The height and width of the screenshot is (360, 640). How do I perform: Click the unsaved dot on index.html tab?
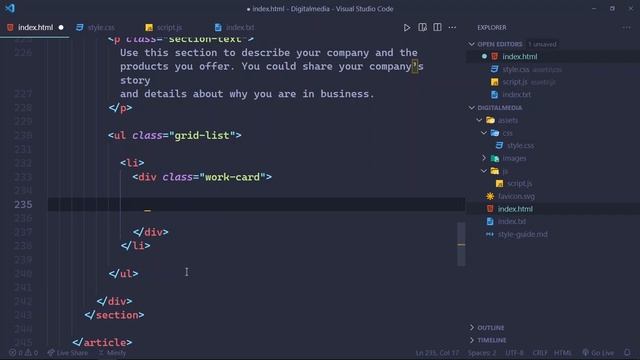pos(61,27)
